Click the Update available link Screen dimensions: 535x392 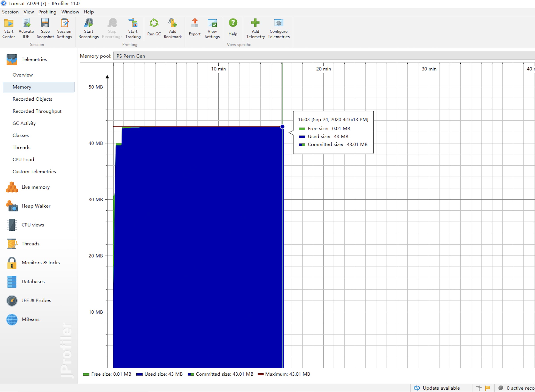(441, 388)
